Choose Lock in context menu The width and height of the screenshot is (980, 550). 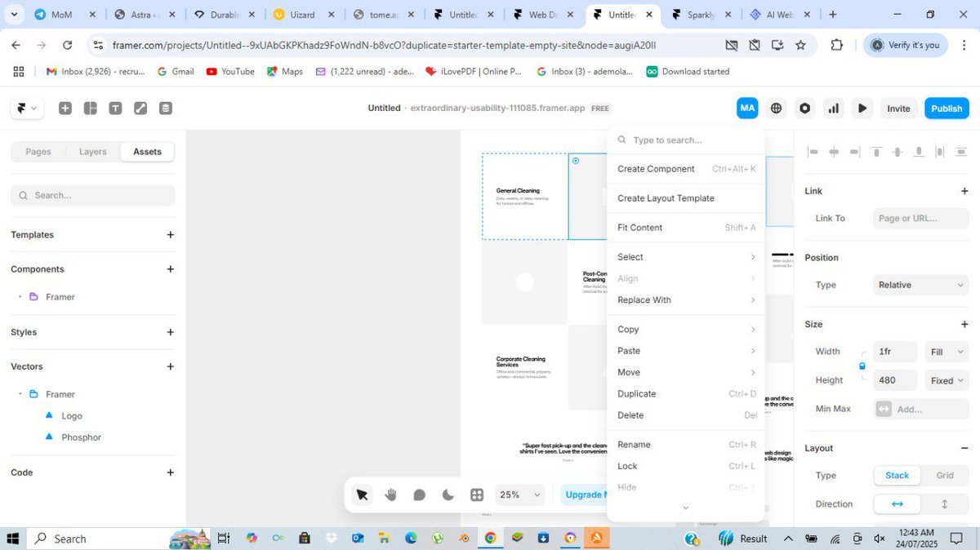686,466
